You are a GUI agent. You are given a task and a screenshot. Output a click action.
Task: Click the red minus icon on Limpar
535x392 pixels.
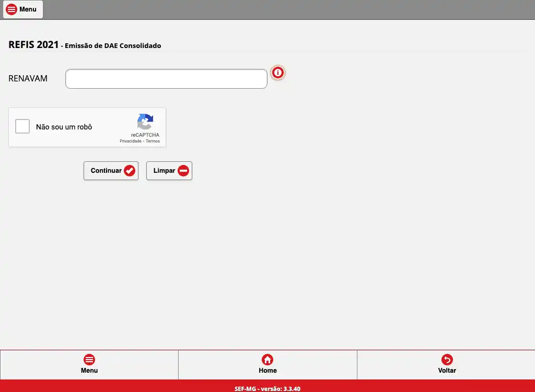[183, 171]
